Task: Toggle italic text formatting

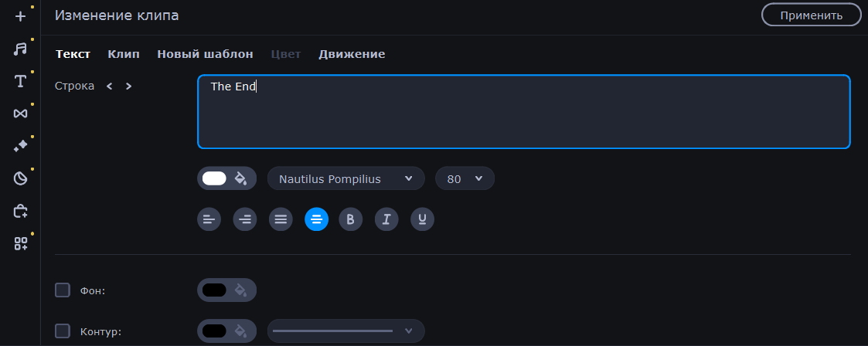Action: [386, 219]
